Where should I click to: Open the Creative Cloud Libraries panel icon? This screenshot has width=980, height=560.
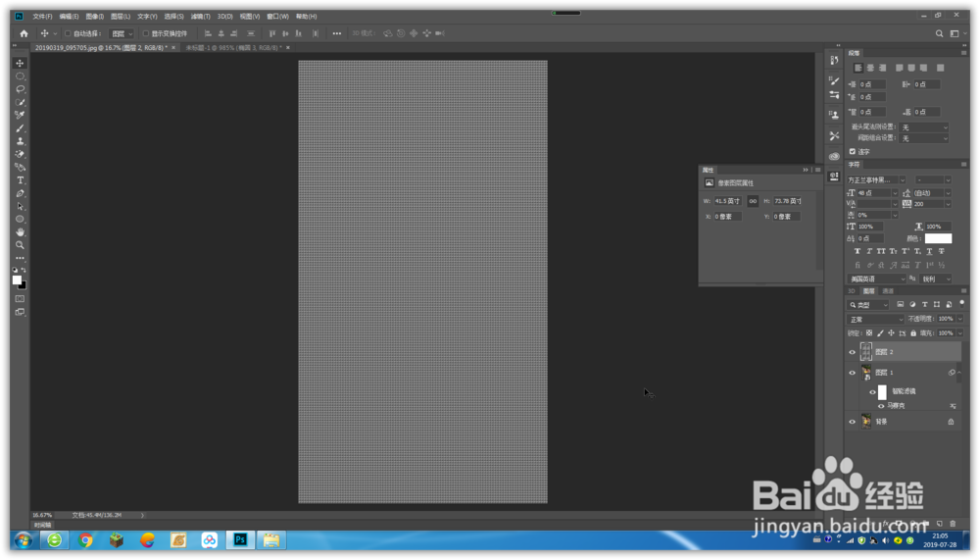coord(834,156)
